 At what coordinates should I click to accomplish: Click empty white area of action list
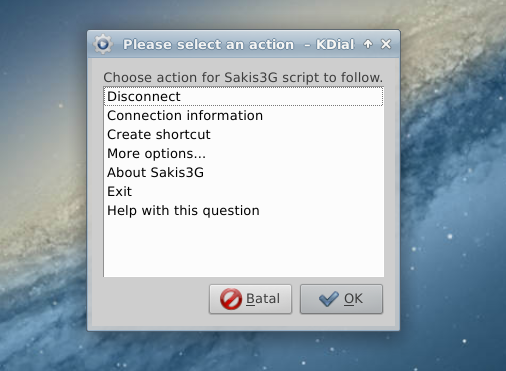tap(244, 248)
